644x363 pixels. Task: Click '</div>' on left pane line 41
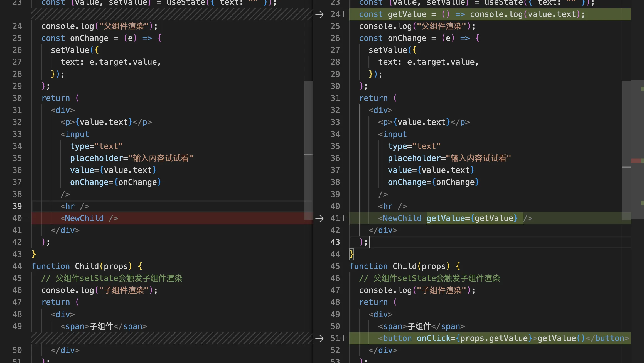[x=65, y=230]
